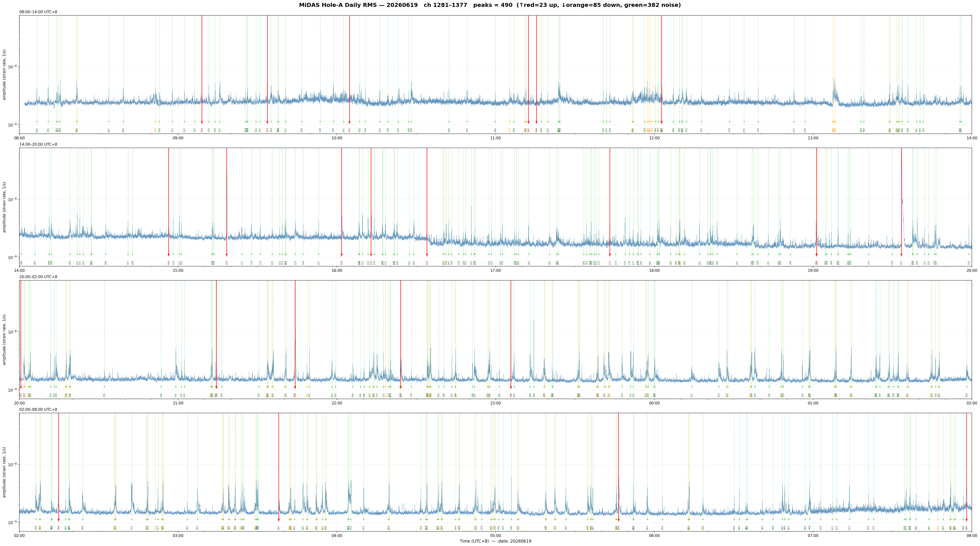This screenshot has width=980, height=546.
Task: Click the amplitude axis label of the 08:00–14:00 panel
Action: point(5,75)
